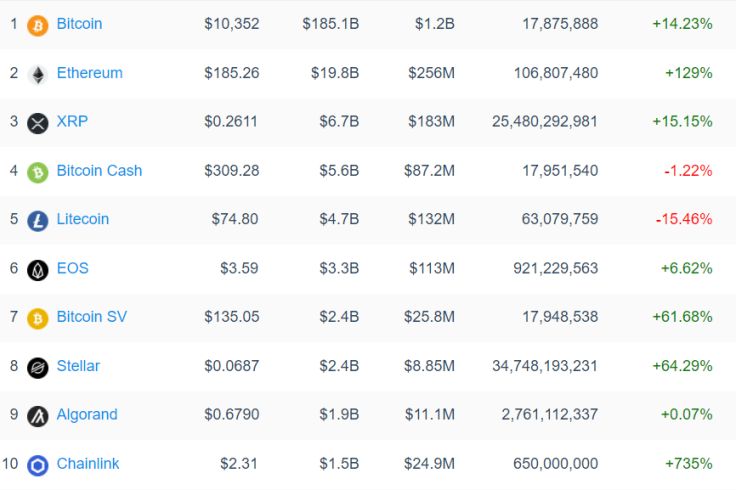
Task: Click the black EOS logo icon
Action: (x=38, y=270)
